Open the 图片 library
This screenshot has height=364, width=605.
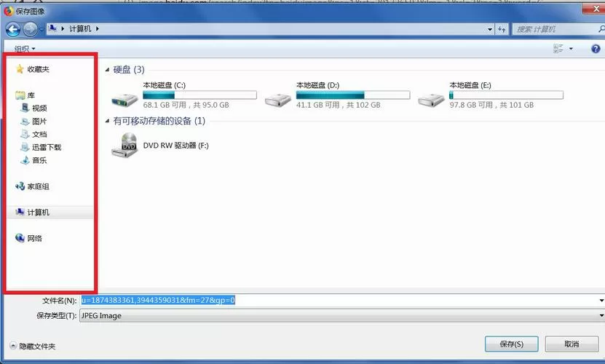[x=39, y=121]
